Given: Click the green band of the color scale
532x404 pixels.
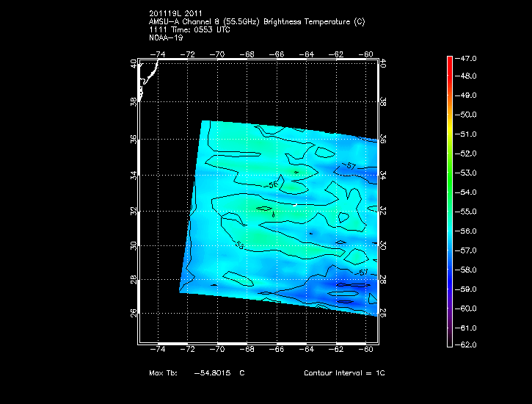Looking at the screenshot, I should pyautogui.click(x=449, y=173).
